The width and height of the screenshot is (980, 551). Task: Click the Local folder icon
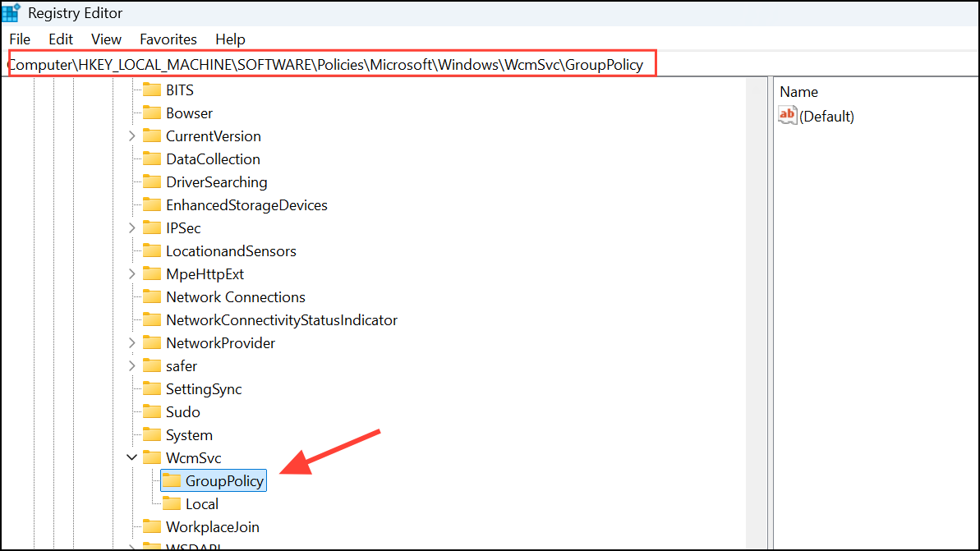171,503
